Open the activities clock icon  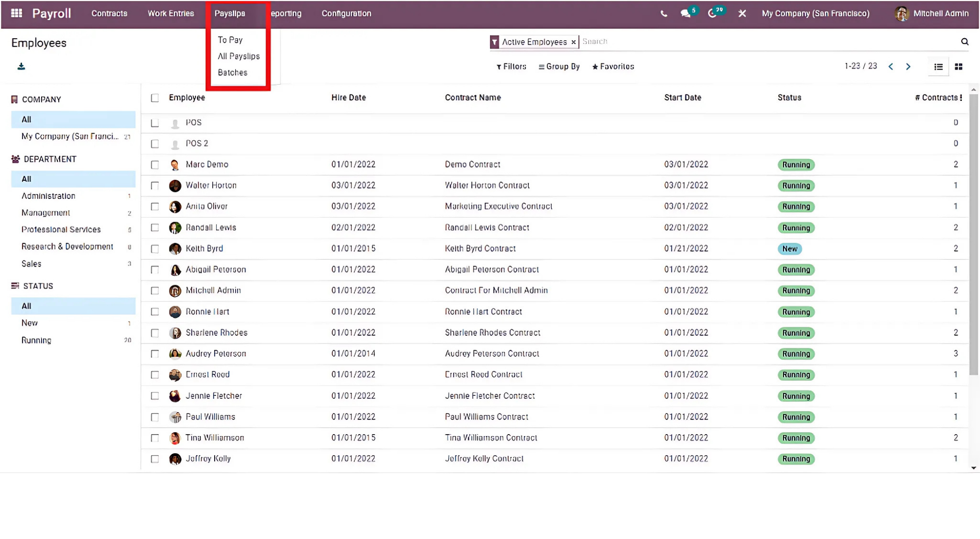[712, 14]
